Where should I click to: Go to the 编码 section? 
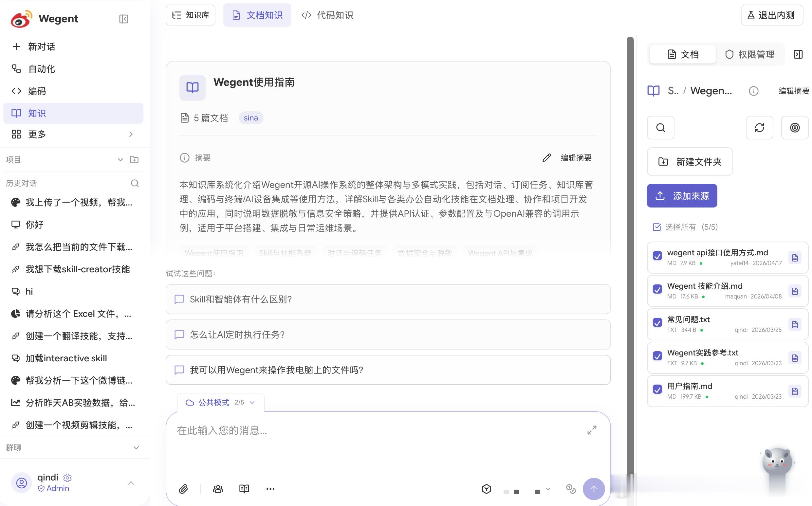[73, 91]
